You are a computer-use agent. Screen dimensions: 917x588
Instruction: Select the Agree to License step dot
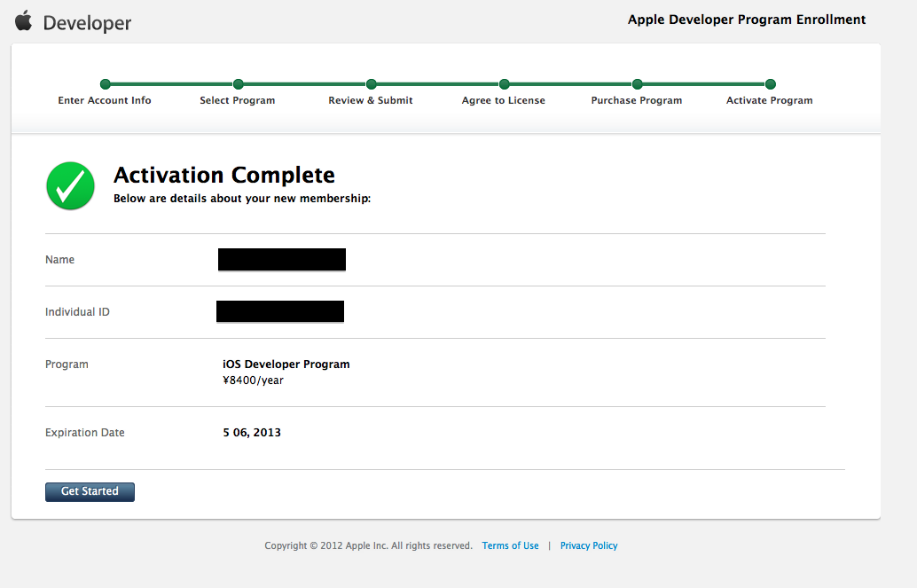point(504,84)
